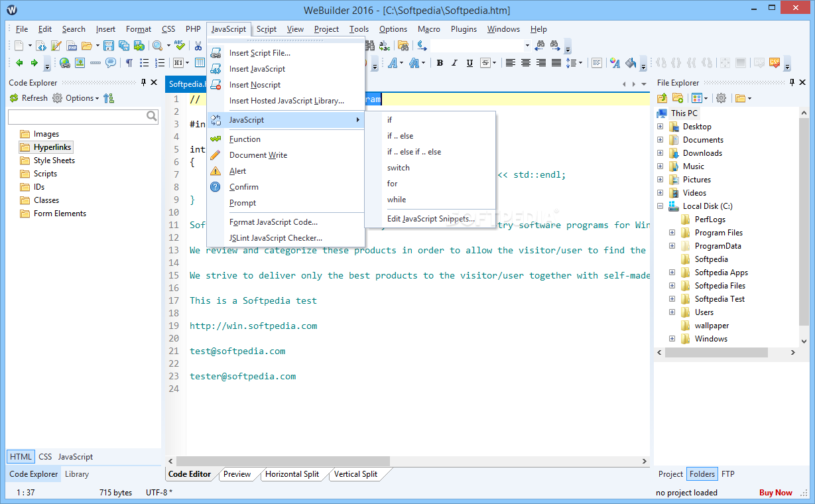Choose Insert Script File... from menu

(260, 53)
